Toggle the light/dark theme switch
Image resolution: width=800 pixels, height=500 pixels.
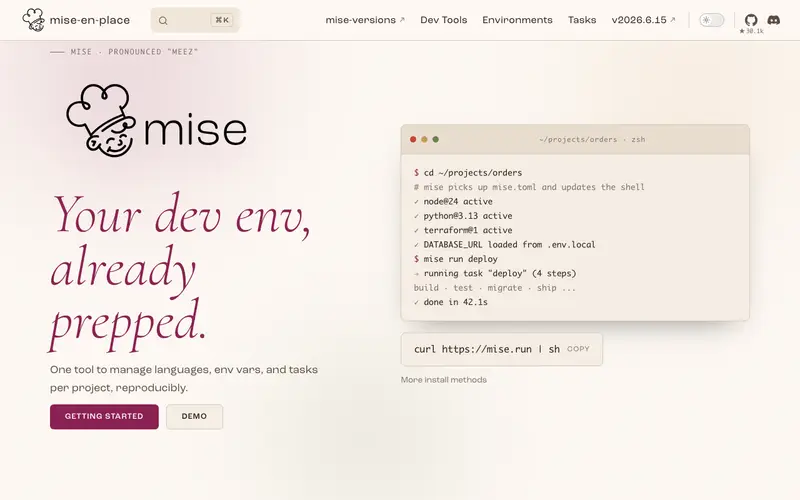click(x=711, y=20)
